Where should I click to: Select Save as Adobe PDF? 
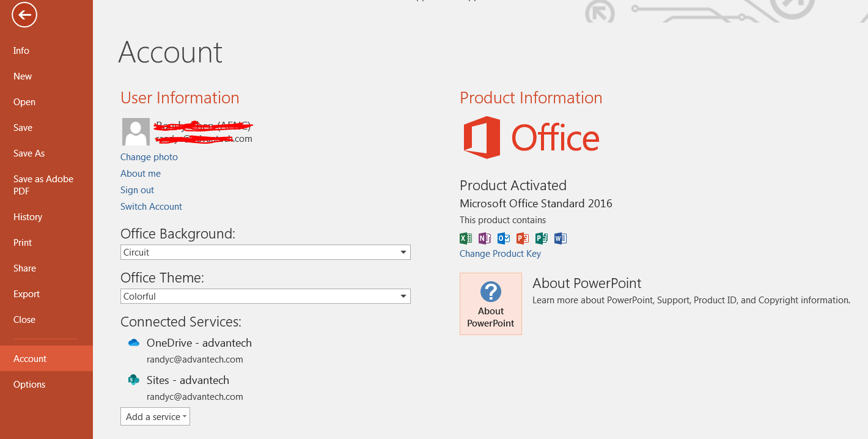[x=46, y=185]
